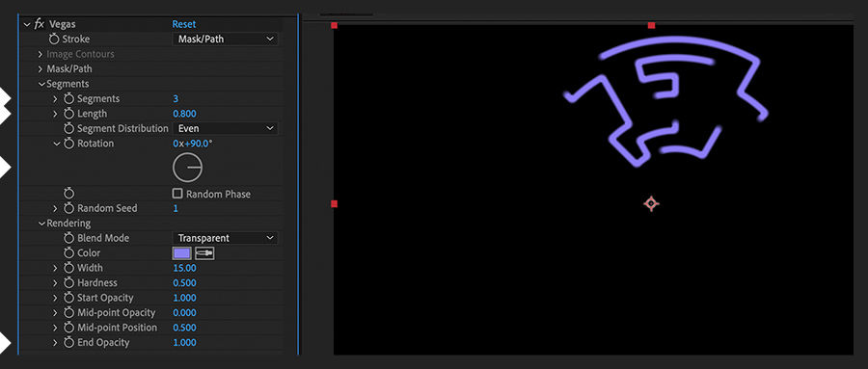
Task: Toggle Length property stopwatch
Action: pyautogui.click(x=68, y=114)
